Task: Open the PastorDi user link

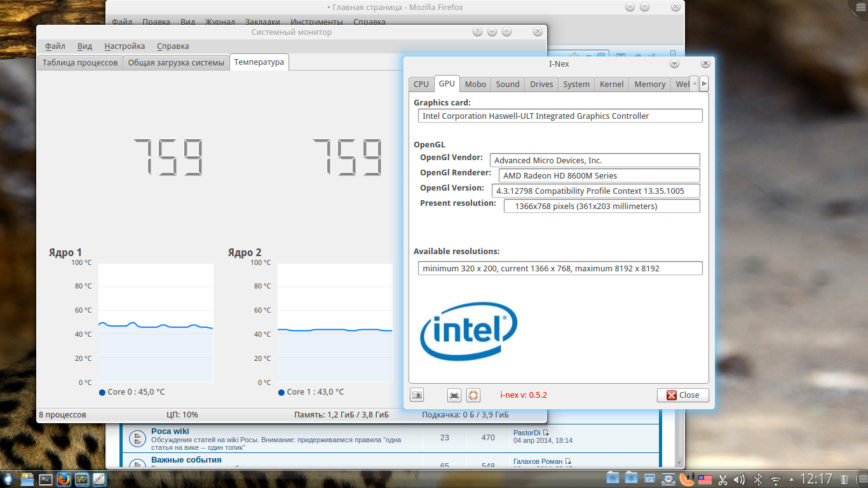Action: click(527, 433)
